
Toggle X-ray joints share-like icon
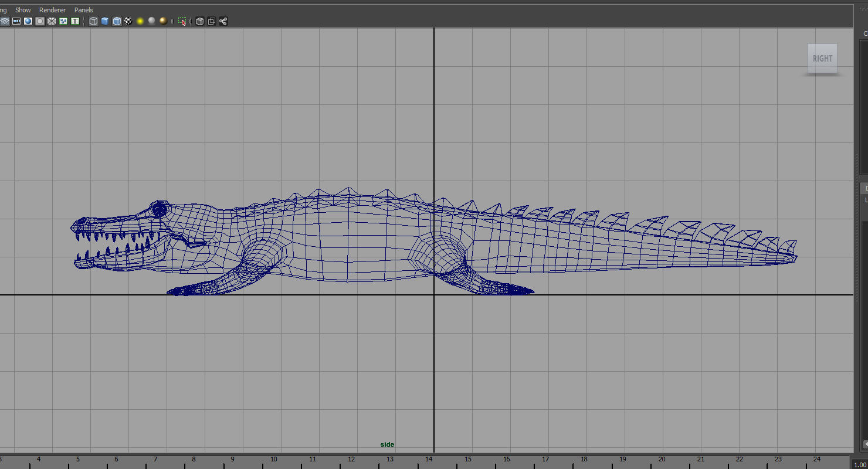click(223, 21)
